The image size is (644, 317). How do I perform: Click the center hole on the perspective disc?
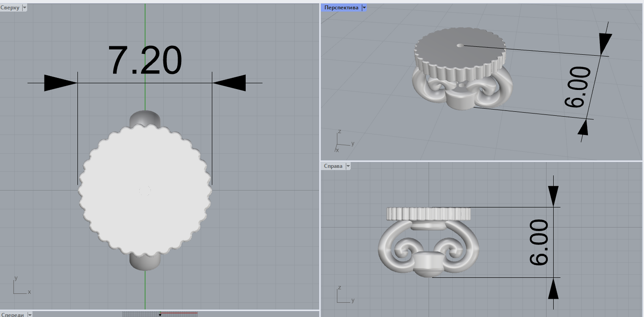point(460,45)
